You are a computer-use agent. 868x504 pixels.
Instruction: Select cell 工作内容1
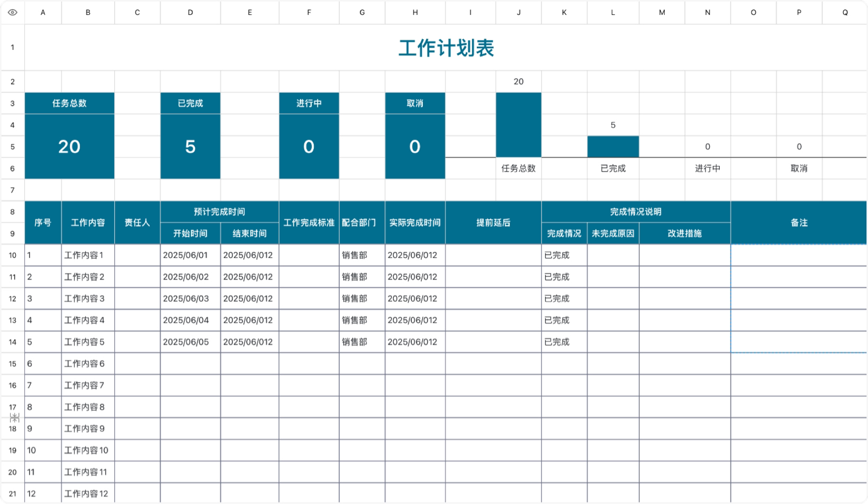[x=88, y=255]
